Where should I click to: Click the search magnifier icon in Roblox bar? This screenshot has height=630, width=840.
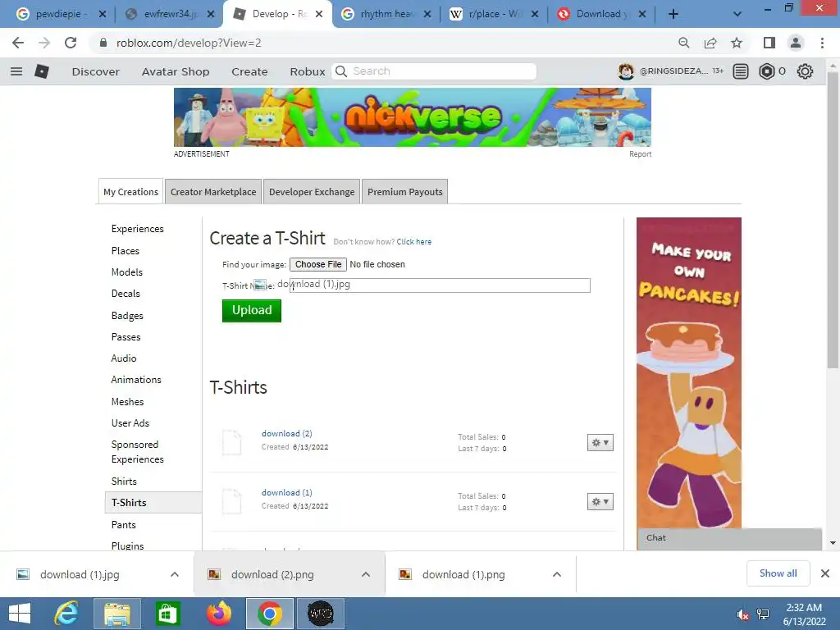341,71
